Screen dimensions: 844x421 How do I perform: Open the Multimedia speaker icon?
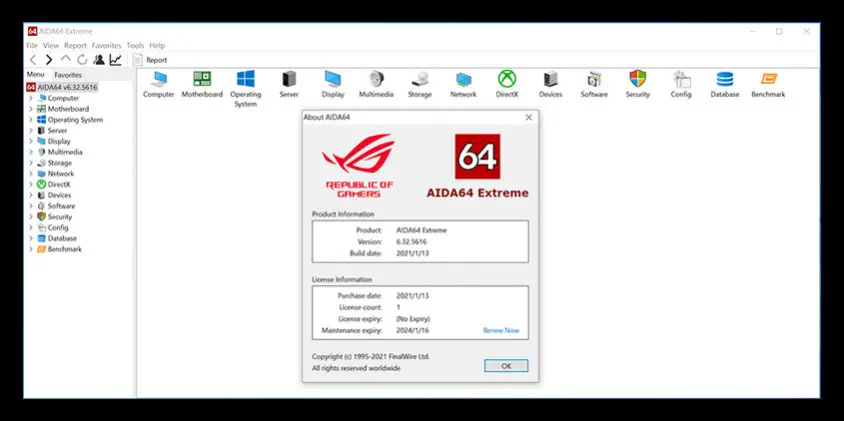point(376,80)
